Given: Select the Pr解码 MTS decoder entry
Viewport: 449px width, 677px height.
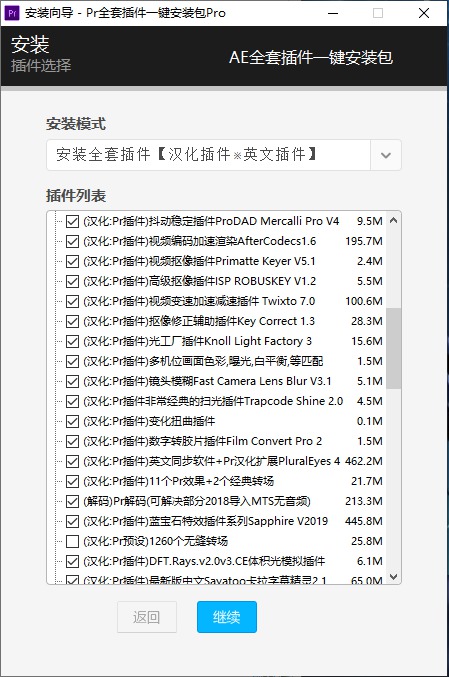Looking at the screenshot, I should tap(233, 501).
